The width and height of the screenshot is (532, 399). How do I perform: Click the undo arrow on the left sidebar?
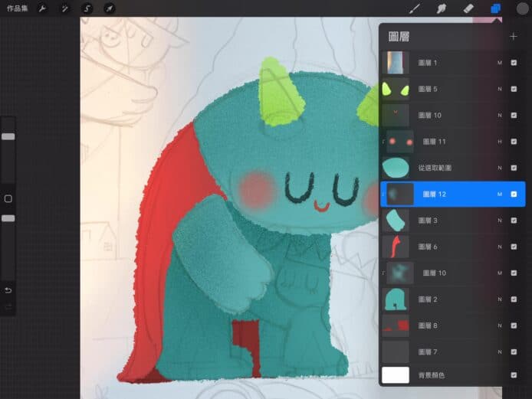tap(8, 290)
